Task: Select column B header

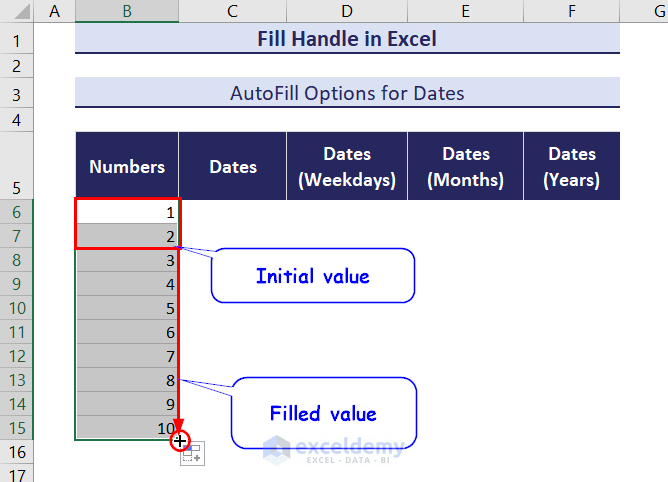Action: (x=127, y=11)
